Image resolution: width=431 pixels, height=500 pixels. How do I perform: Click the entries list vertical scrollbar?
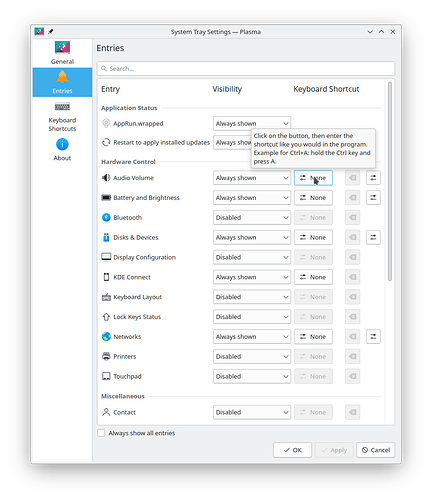click(x=390, y=182)
